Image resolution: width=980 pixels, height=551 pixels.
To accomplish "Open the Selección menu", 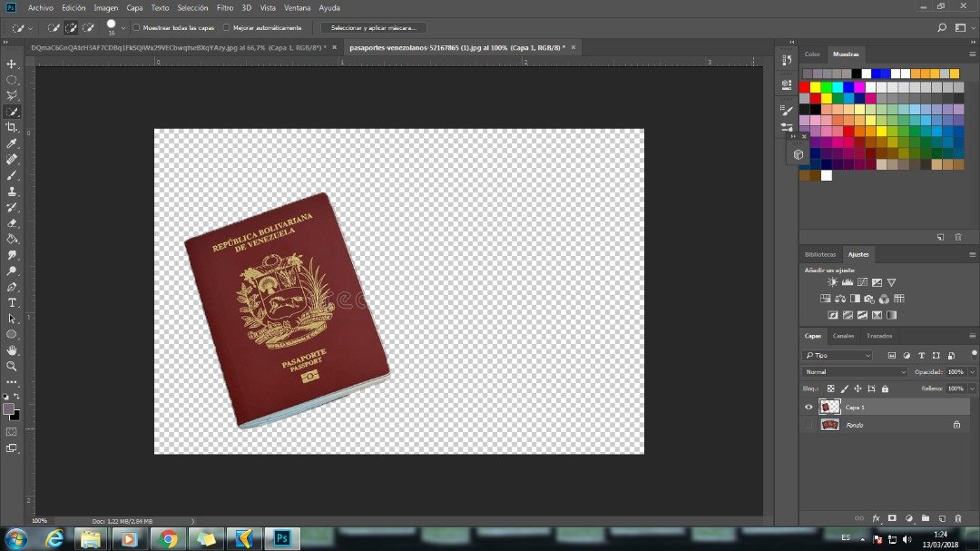I will 192,8.
